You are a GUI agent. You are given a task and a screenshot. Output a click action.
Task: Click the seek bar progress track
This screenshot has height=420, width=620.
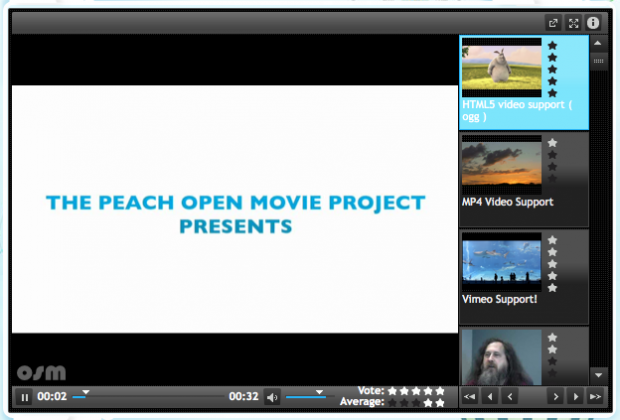pyautogui.click(x=149, y=396)
